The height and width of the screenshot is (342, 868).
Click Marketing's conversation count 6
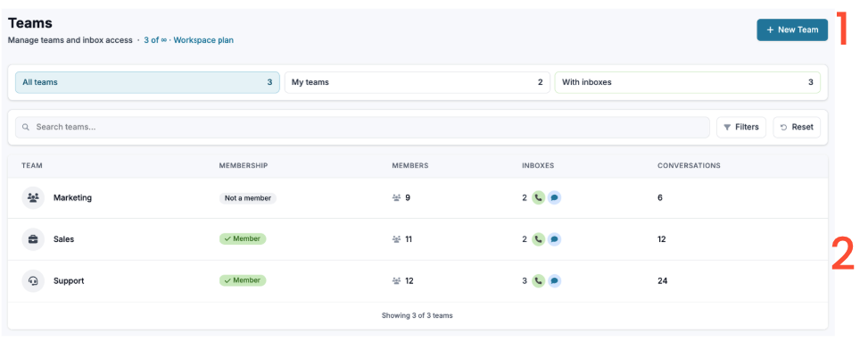(x=660, y=198)
